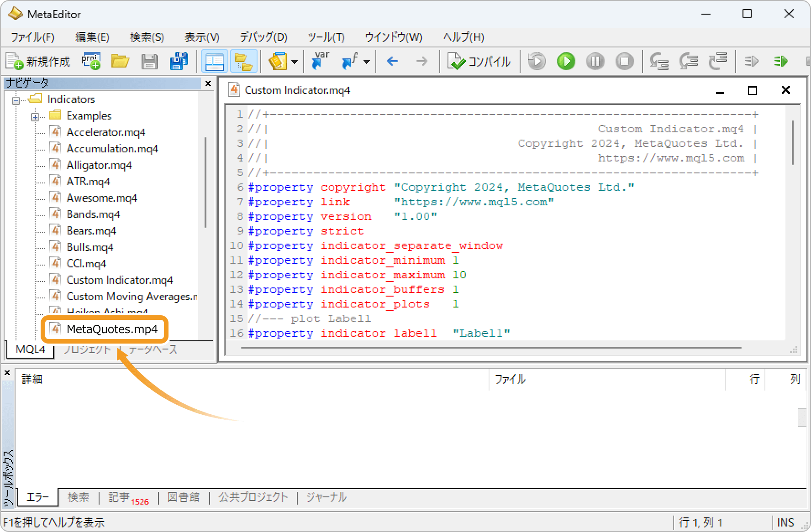Click the green profiling on history icon
The width and height of the screenshot is (811, 532).
click(x=781, y=61)
